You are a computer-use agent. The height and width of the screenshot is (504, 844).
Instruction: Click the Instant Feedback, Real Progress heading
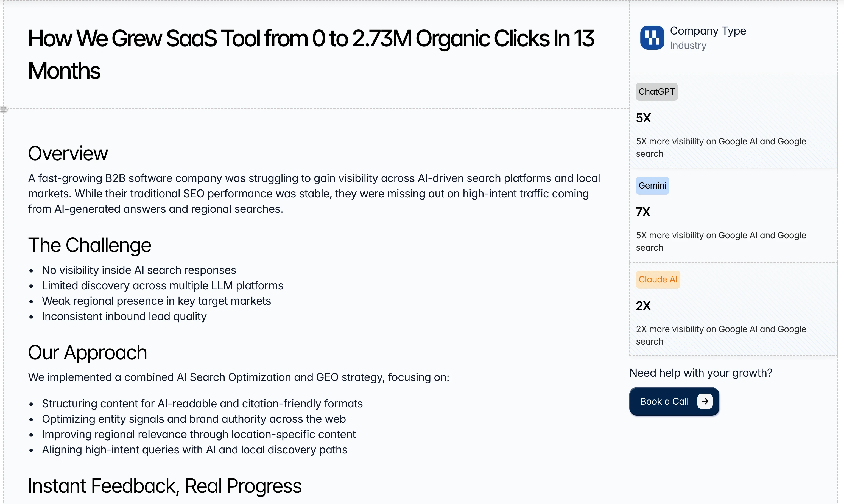[165, 486]
